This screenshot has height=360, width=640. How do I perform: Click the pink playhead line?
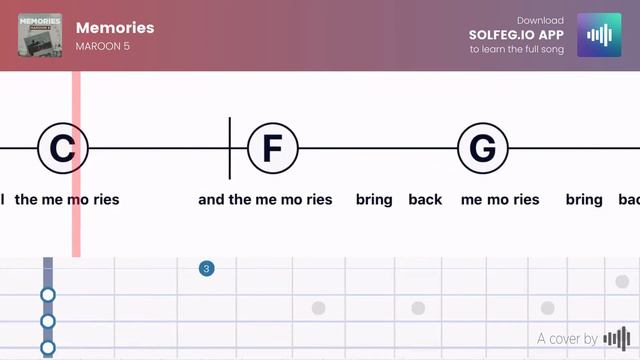[x=76, y=164]
